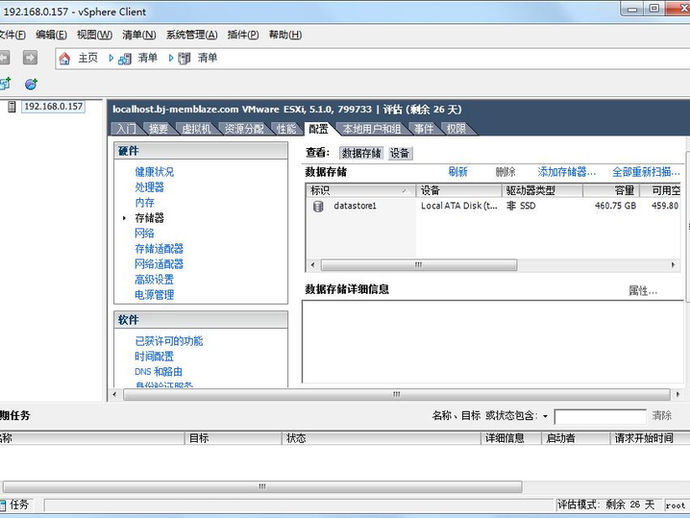Screen dimensions: 690x518
Task: Switch to the 摘要 tab
Action: pos(158,129)
